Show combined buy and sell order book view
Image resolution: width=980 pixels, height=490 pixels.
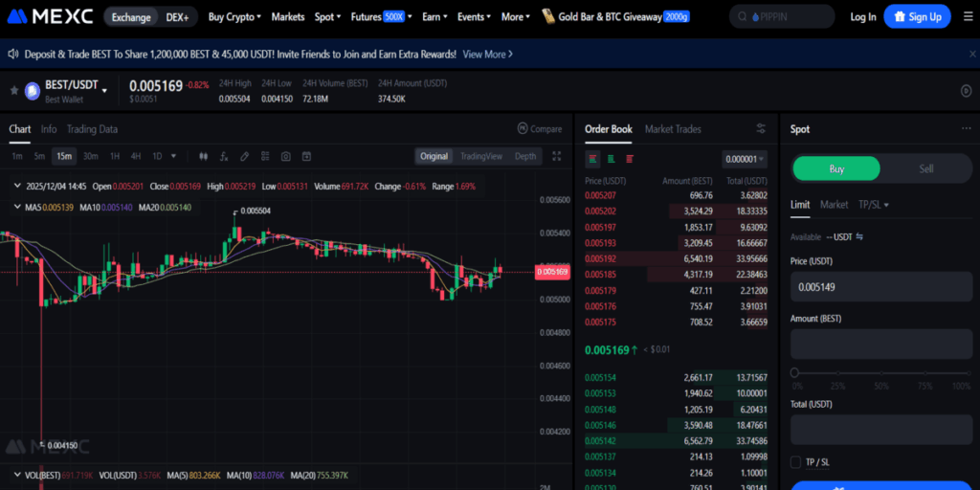[x=593, y=159]
